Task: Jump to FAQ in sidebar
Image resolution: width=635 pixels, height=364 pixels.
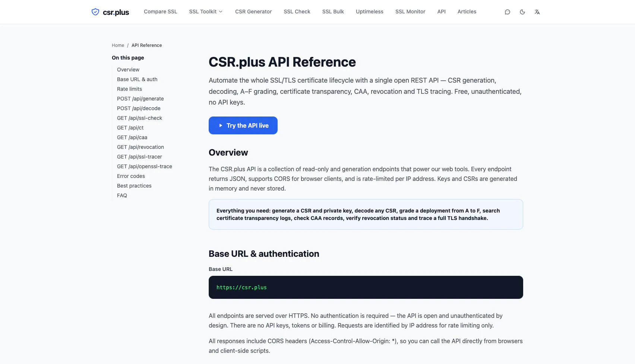Action: tap(122, 195)
